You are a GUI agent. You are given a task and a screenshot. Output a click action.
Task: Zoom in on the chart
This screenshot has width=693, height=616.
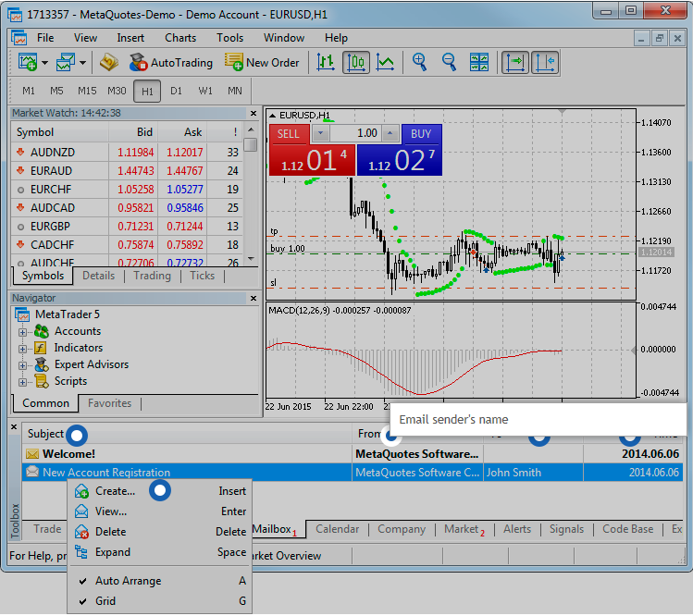coord(419,62)
